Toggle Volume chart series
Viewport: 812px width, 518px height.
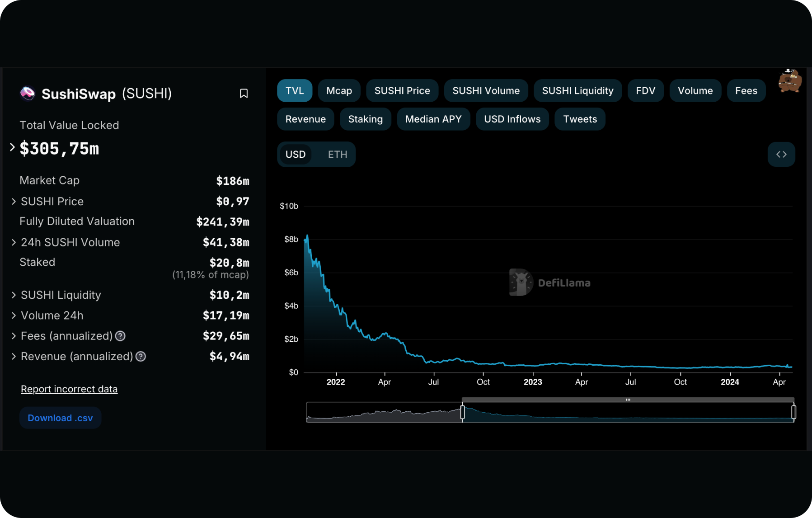(x=695, y=91)
